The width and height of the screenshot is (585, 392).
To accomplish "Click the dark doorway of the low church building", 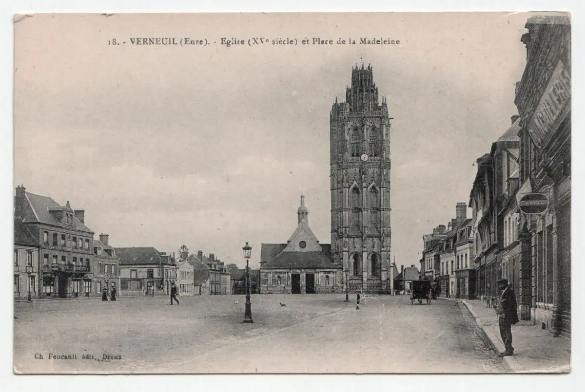I will tap(295, 283).
